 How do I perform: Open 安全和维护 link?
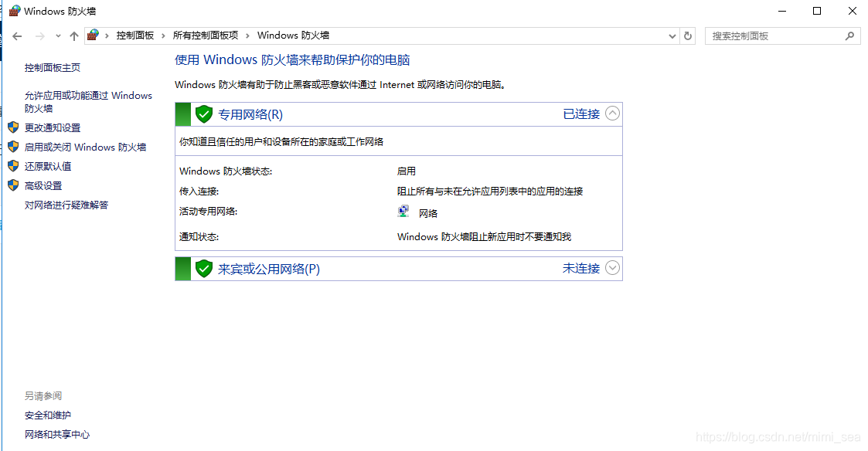pyautogui.click(x=48, y=415)
